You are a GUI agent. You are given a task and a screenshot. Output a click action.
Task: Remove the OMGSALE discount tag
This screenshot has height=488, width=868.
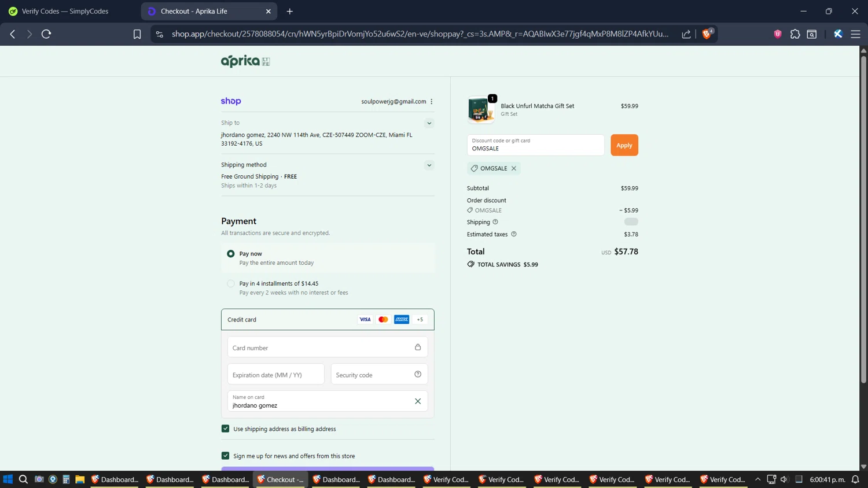514,168
